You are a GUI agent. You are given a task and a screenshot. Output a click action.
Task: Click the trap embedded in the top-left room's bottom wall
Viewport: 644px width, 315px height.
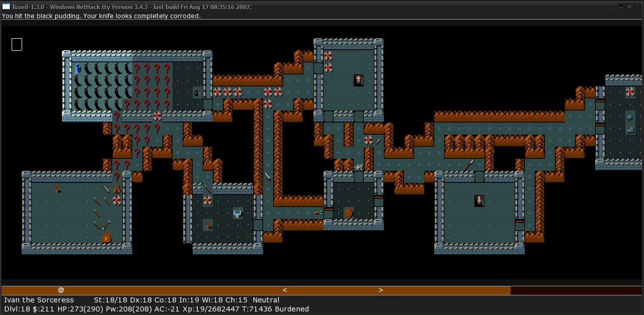point(157,117)
